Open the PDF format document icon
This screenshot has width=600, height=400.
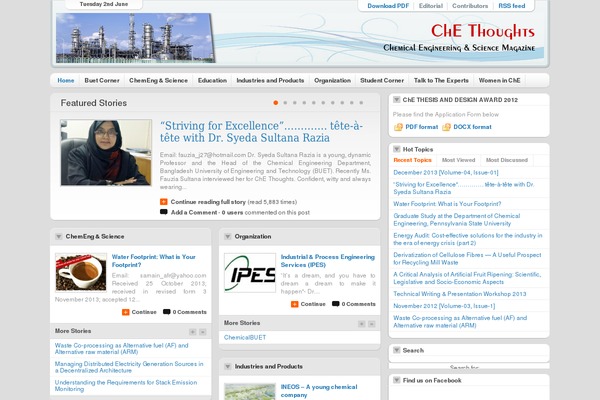[398, 127]
